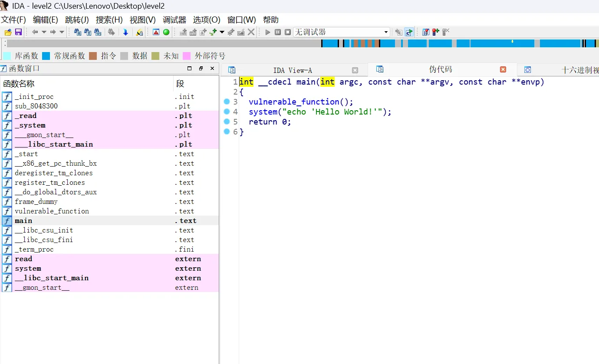Click the 段 column header
The height and width of the screenshot is (364, 599).
point(196,84)
